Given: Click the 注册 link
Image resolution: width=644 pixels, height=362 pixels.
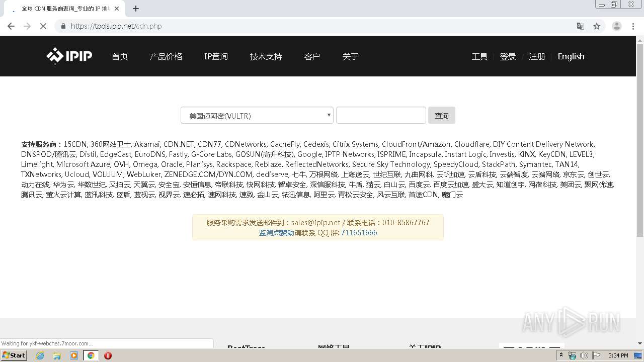Looking at the screenshot, I should 537,56.
